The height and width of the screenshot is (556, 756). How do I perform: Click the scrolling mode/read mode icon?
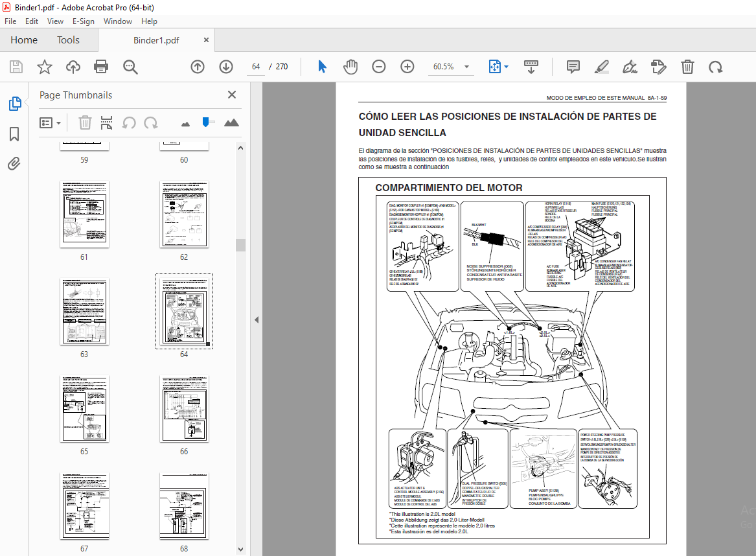pos(531,67)
